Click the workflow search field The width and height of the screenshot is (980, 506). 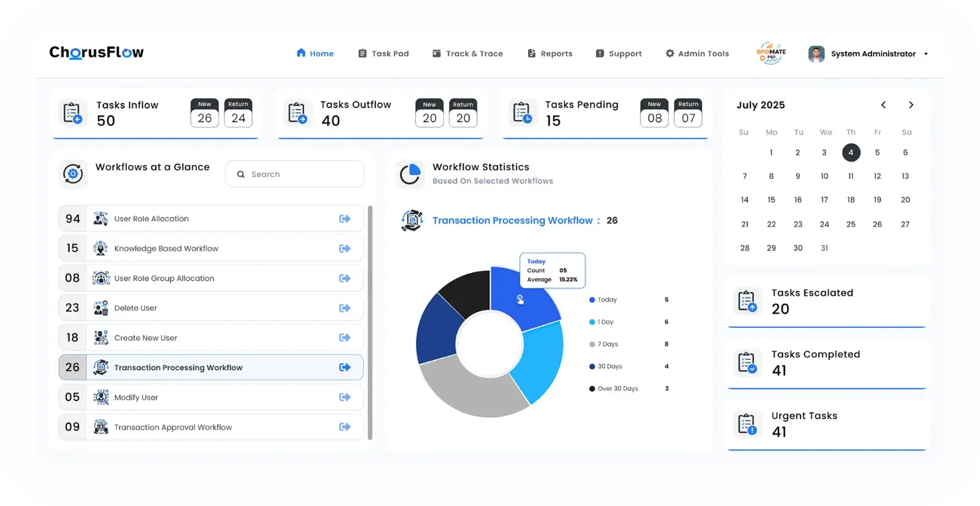[295, 174]
